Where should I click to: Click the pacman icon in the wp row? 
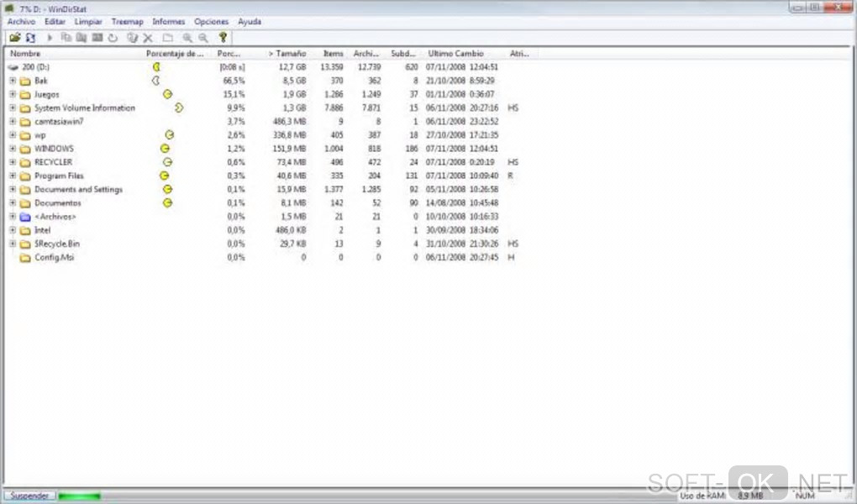click(170, 135)
